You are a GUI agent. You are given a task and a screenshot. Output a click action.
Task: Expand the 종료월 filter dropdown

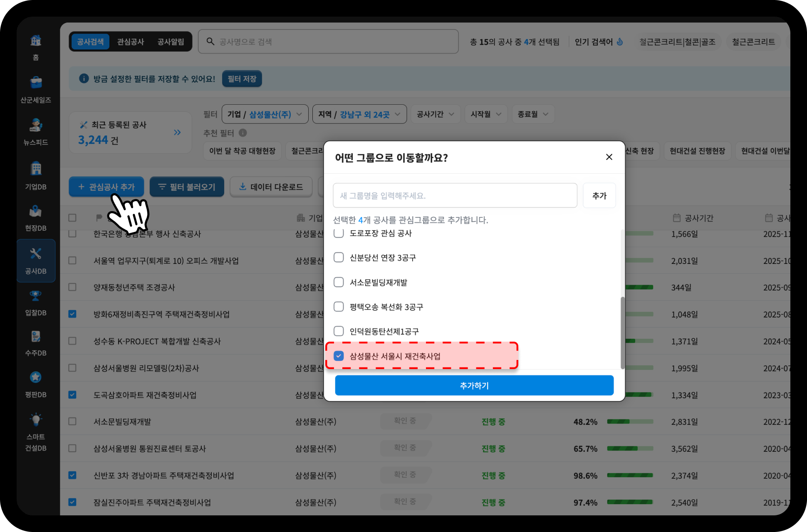pos(533,114)
